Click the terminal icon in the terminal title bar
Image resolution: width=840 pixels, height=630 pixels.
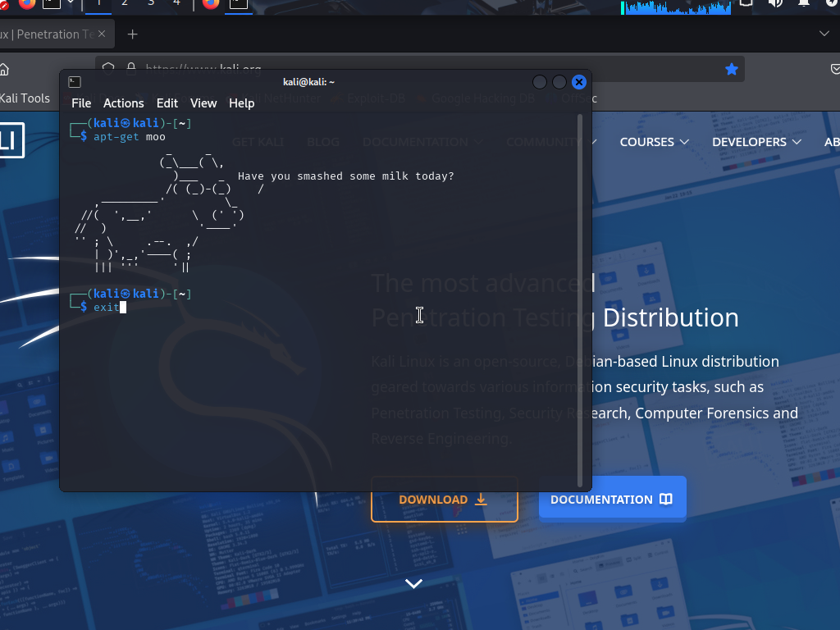click(x=75, y=82)
